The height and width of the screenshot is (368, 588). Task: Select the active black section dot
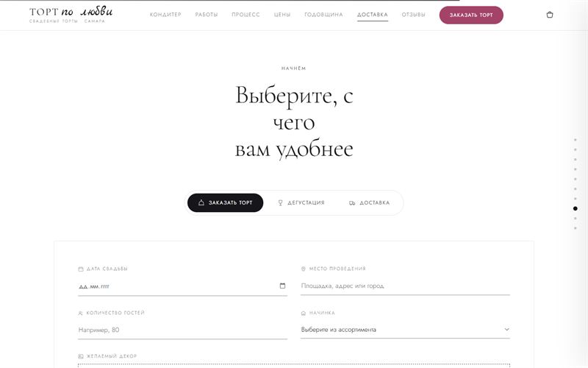(x=576, y=208)
